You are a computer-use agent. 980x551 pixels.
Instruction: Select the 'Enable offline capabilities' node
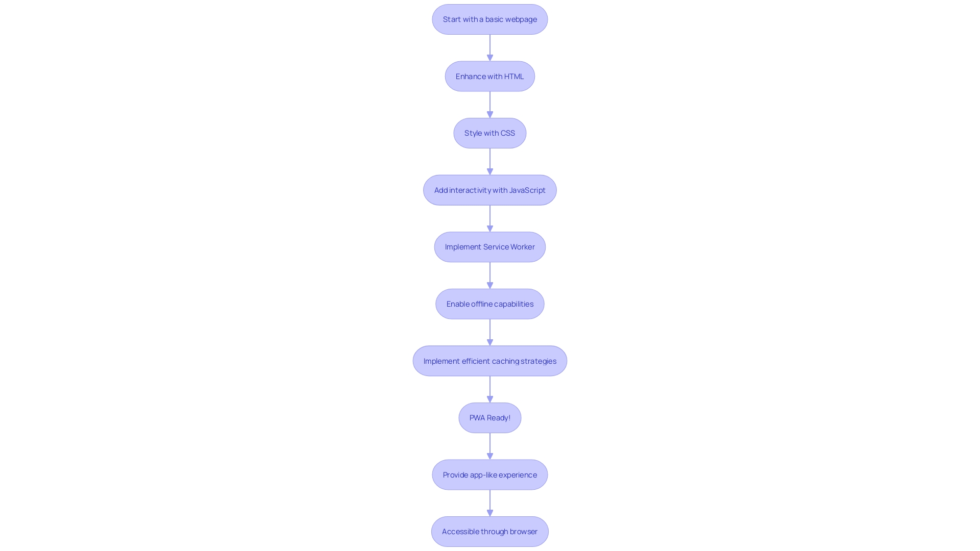(490, 304)
